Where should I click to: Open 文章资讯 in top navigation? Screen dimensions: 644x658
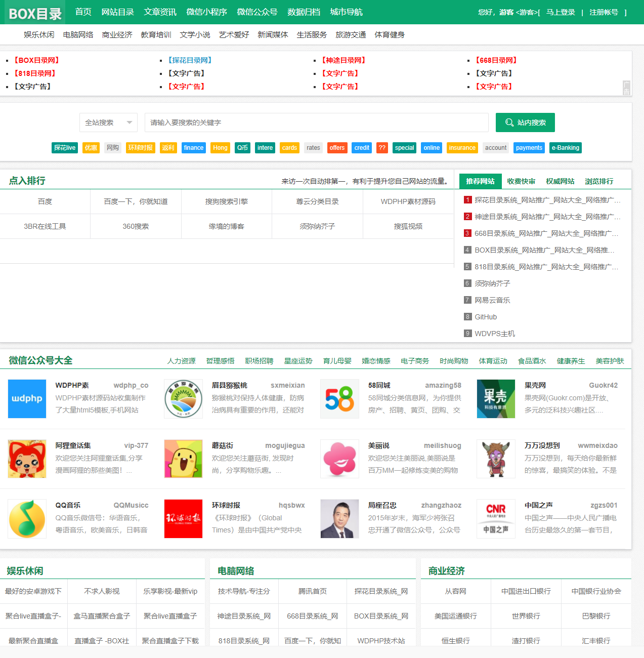160,12
